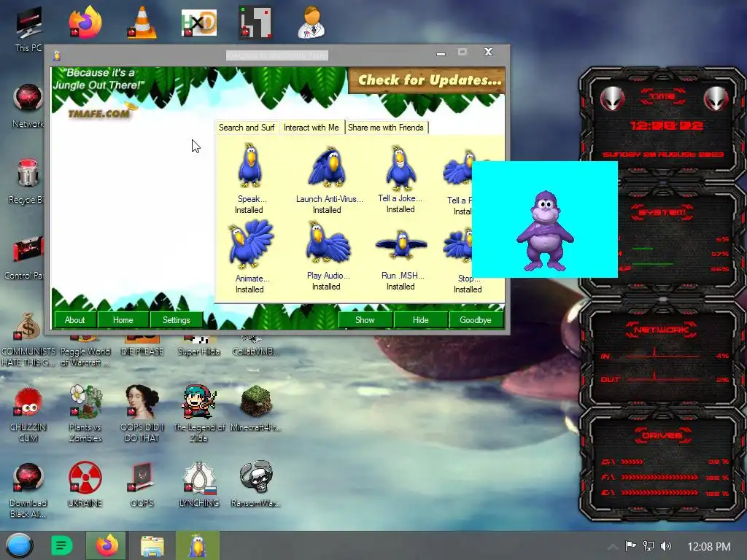
Task: Open the maze-pattern desktop icon
Action: (256, 23)
